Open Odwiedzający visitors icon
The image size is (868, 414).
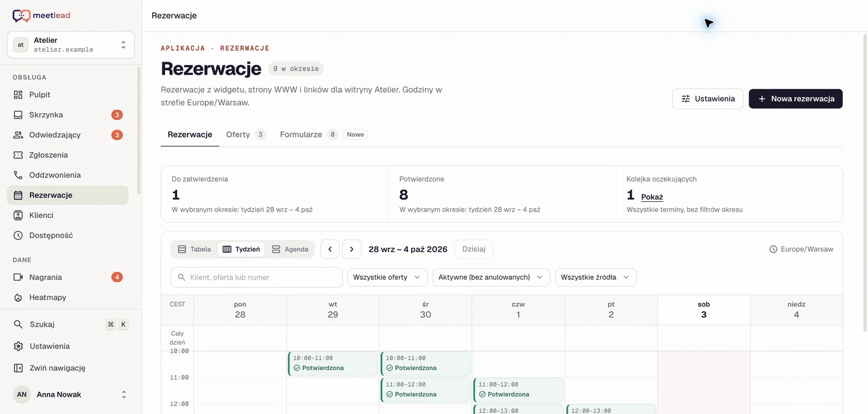18,135
